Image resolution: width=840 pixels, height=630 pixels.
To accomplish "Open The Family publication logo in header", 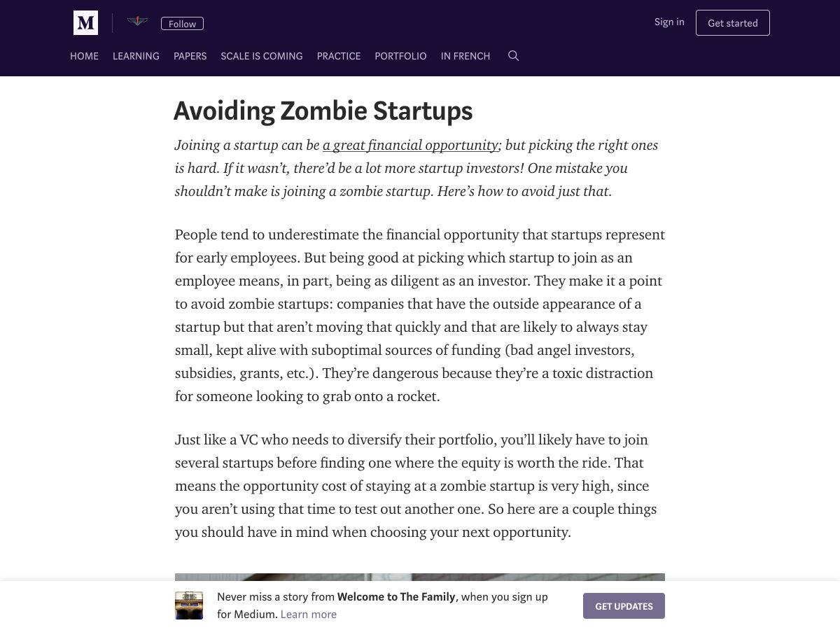I will pos(137,22).
